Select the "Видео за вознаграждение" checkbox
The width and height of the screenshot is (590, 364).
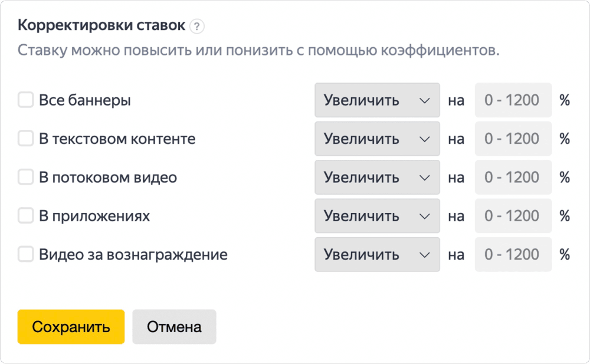click(x=25, y=255)
